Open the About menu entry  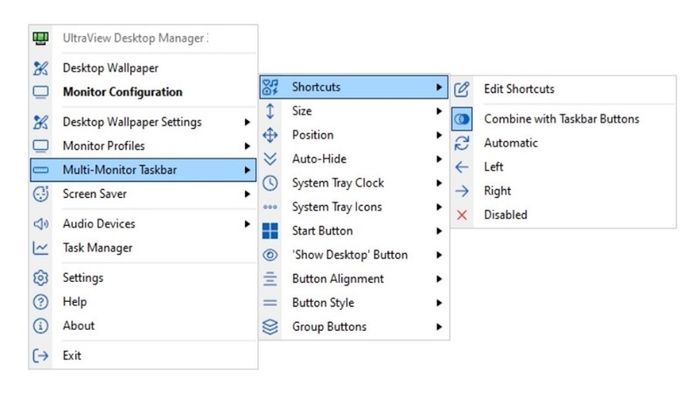(x=143, y=326)
